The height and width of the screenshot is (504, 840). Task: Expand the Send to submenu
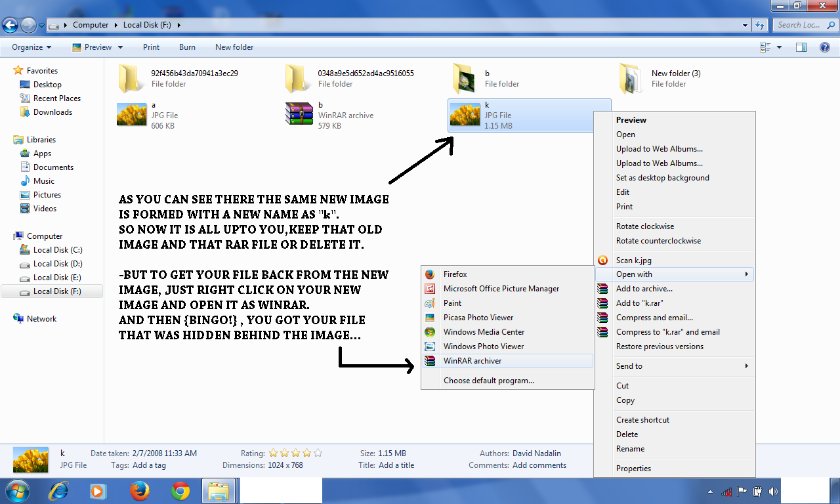[675, 366]
